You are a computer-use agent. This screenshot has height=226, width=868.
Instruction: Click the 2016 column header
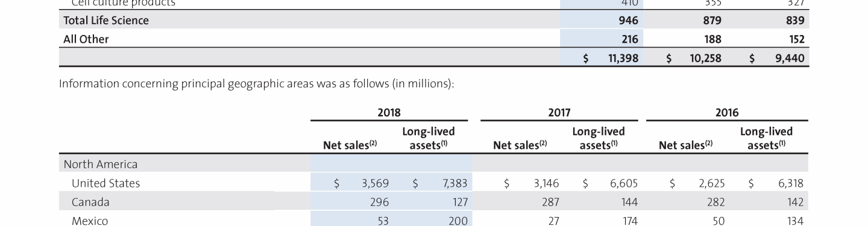coord(727,113)
